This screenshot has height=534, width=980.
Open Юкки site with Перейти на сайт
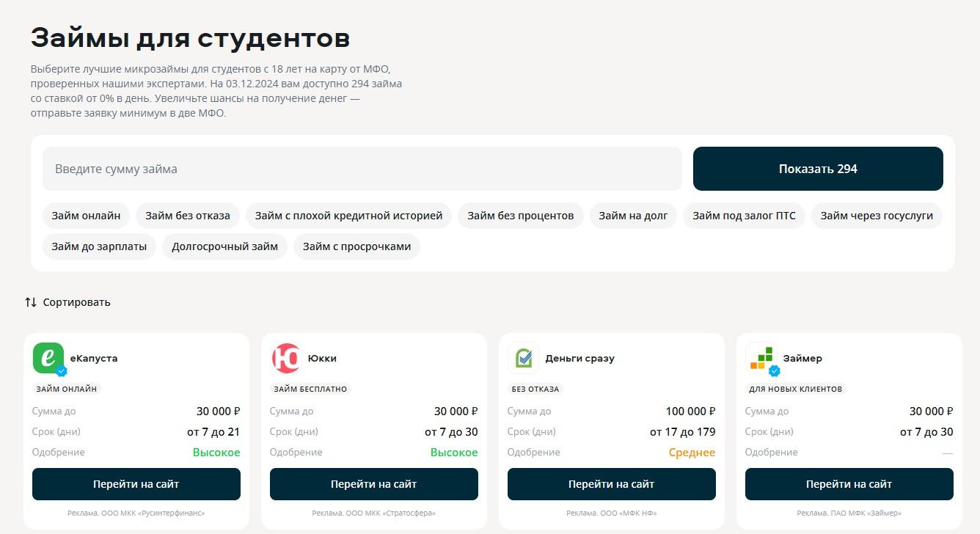pos(374,484)
